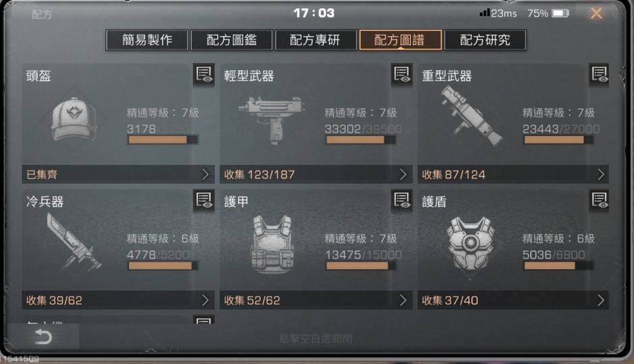The width and height of the screenshot is (634, 364).
Task: Expand the 已集齊 helmet collection row
Action: click(118, 175)
